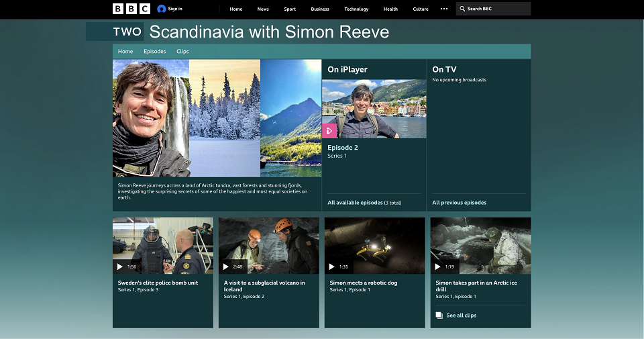The height and width of the screenshot is (339, 644).
Task: Play the Sweden's elite police bomb unit clip
Action: click(120, 267)
